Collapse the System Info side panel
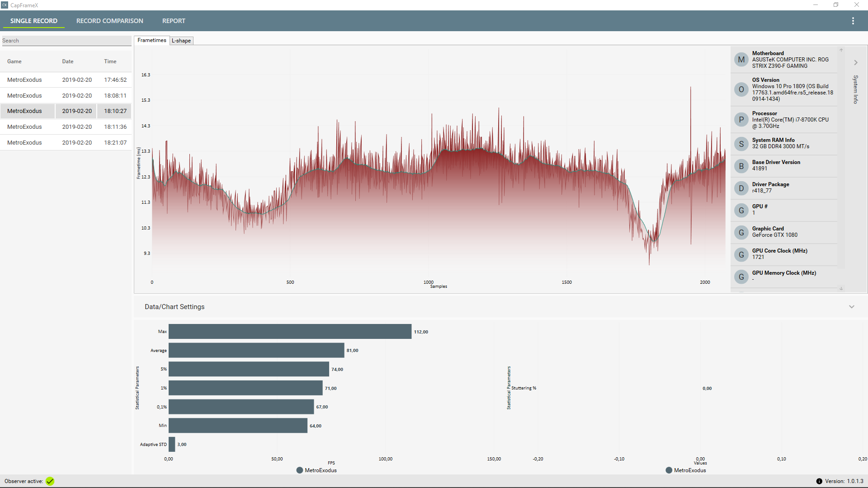The width and height of the screenshot is (868, 488). point(855,63)
